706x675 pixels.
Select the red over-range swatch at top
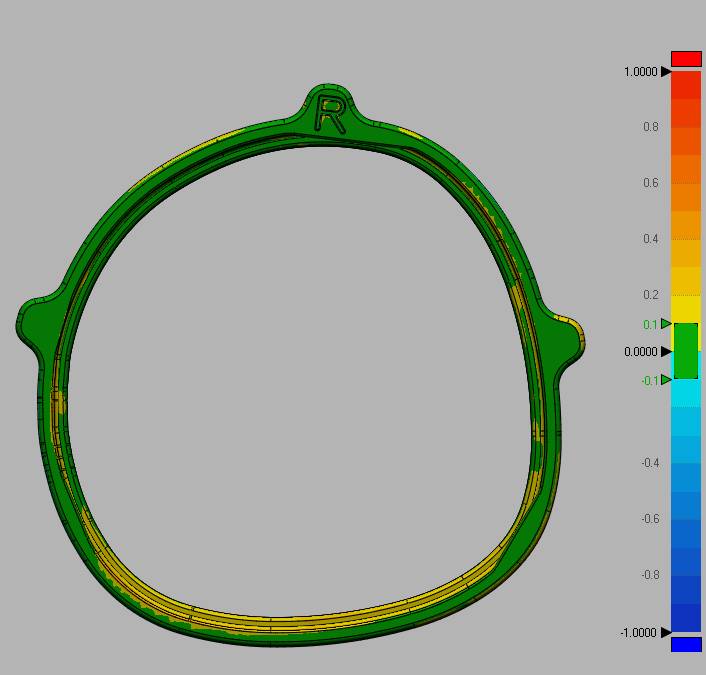(686, 59)
